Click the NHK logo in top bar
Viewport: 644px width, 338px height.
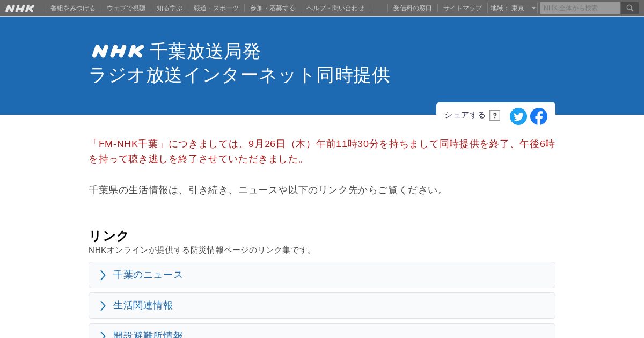[20, 8]
